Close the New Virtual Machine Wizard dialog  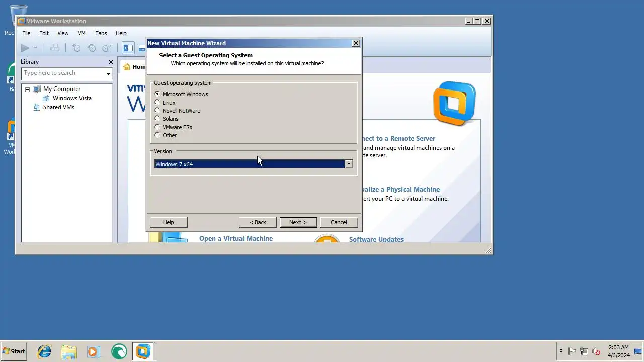click(x=356, y=43)
